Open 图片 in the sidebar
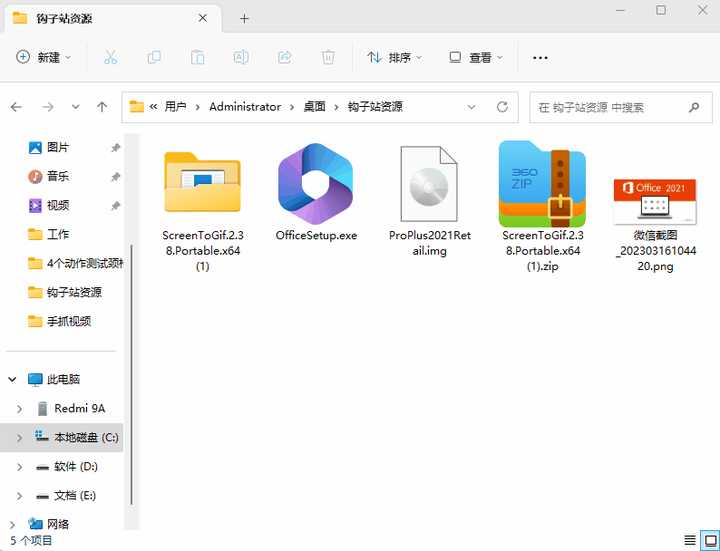 click(x=58, y=147)
